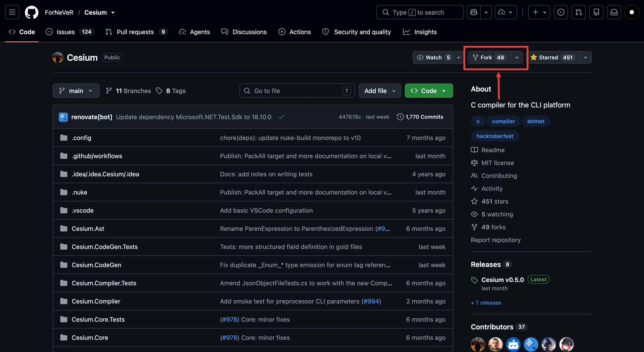Focus the Go to file input
The image size is (644, 352).
(297, 91)
